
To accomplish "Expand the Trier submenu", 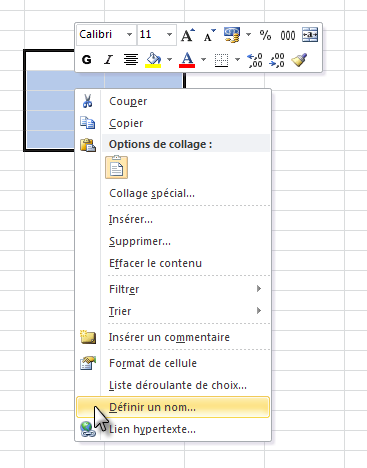I will pos(173,311).
